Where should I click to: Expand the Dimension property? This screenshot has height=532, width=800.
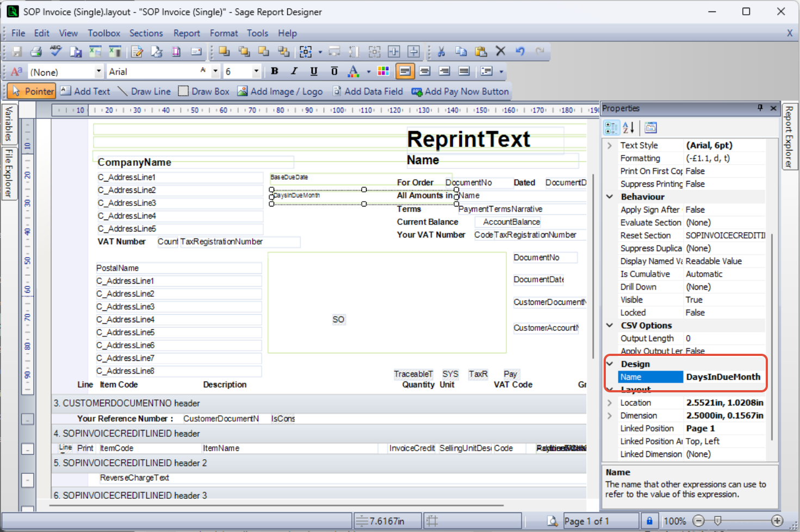610,416
